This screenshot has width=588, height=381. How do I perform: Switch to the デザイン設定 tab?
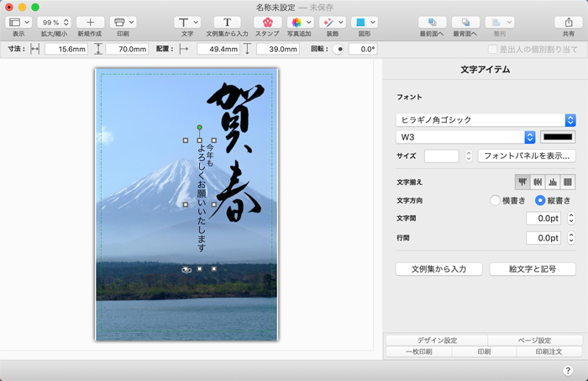436,340
